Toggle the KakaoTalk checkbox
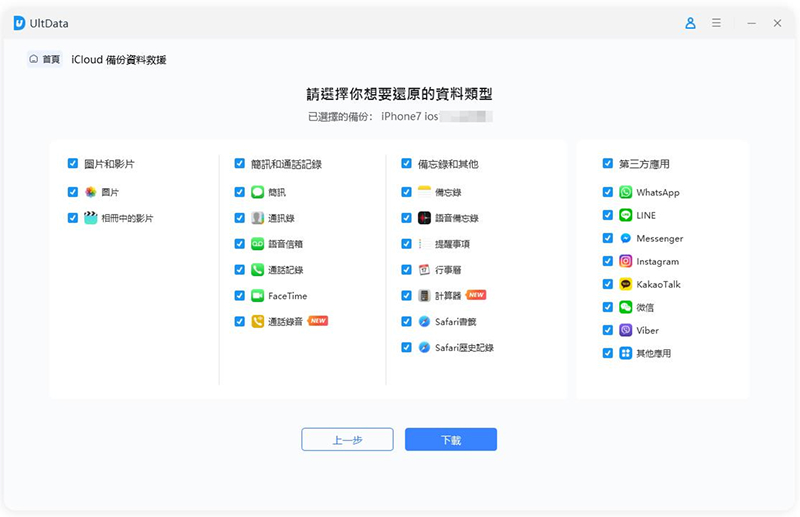The width and height of the screenshot is (800, 517). tap(608, 284)
